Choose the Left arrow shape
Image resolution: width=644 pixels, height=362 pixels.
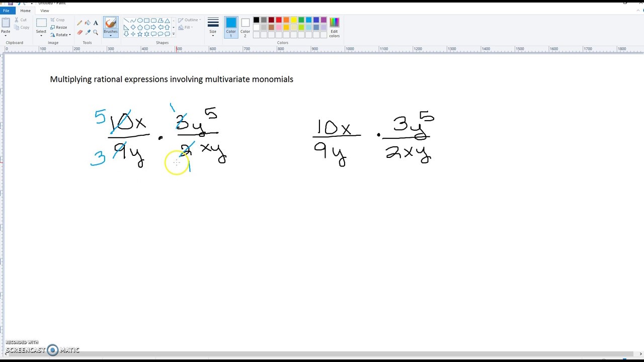160,27
